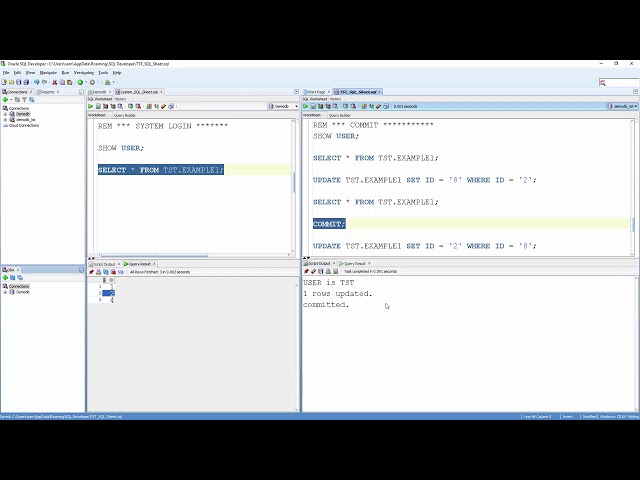Screen dimensions: 640x480
Task: Click rollback icon in left worksheet toolbar
Action: (x=138, y=107)
